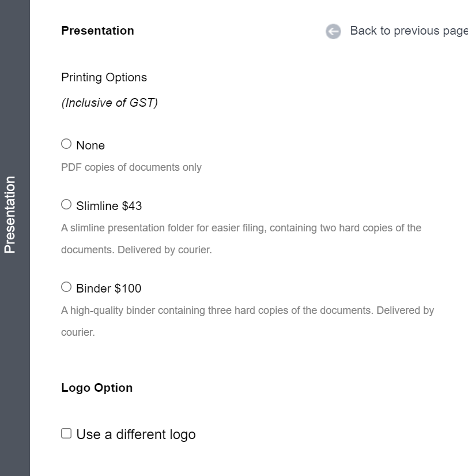Click the documents. Delivered by courier. line

tap(137, 250)
